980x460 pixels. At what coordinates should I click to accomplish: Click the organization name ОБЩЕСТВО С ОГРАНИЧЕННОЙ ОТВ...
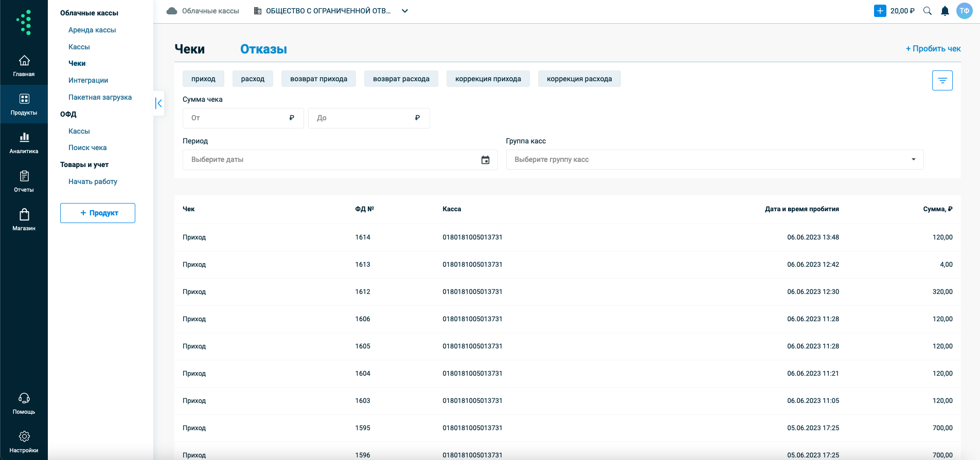tap(328, 11)
